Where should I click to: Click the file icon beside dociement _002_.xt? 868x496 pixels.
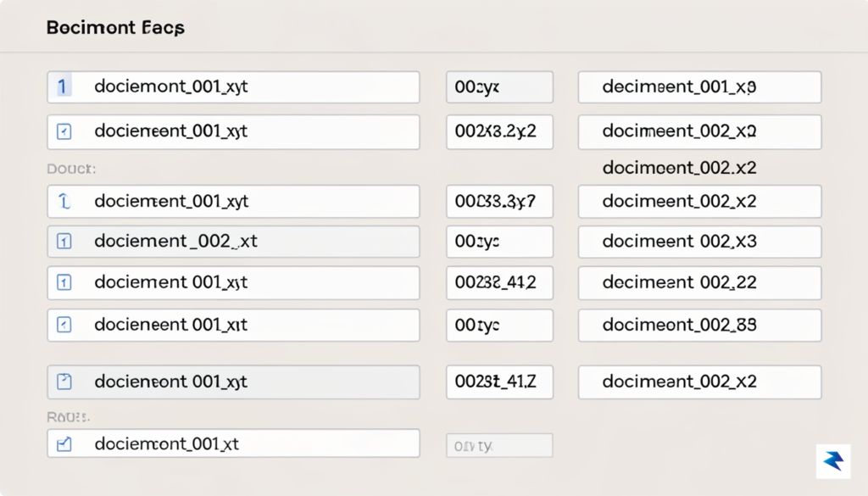[x=64, y=241]
